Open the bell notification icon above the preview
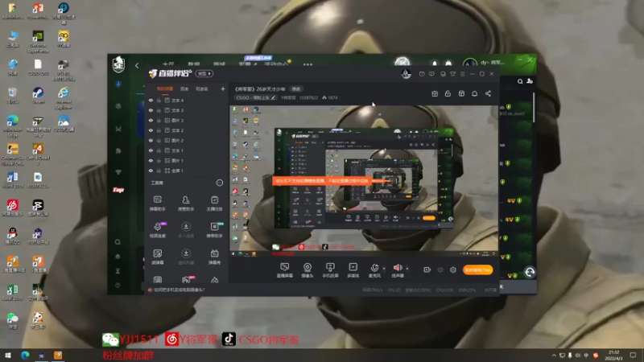The width and height of the screenshot is (644, 362). click(474, 93)
